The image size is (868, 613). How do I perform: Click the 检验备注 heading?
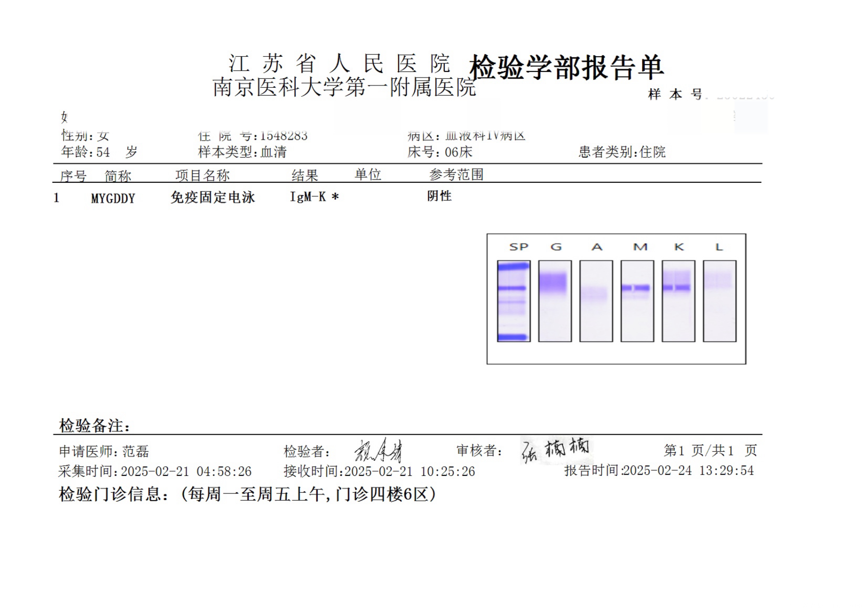[x=95, y=425]
